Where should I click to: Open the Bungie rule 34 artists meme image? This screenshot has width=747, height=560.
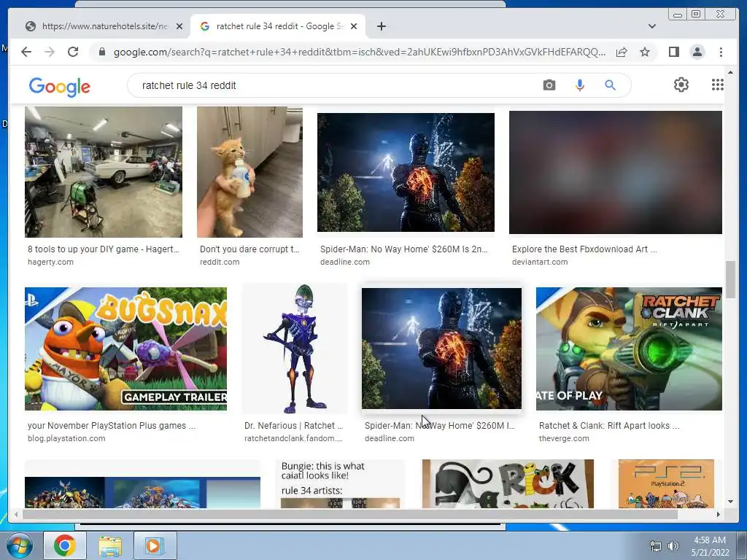340,484
